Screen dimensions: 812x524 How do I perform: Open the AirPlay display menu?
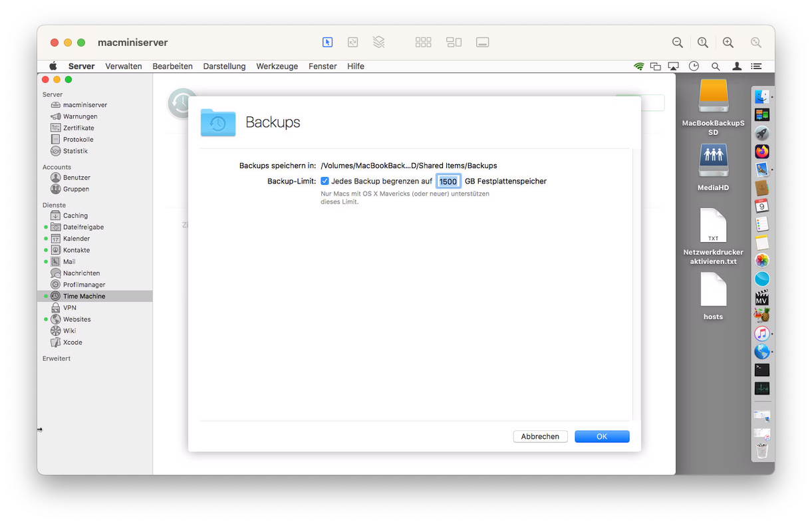[674, 66]
